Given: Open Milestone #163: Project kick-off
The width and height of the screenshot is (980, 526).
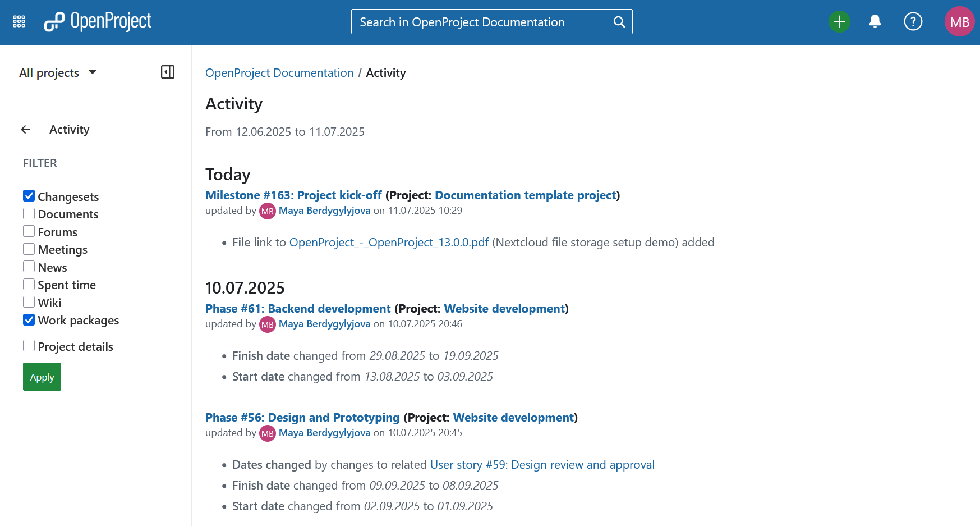Looking at the screenshot, I should (293, 195).
